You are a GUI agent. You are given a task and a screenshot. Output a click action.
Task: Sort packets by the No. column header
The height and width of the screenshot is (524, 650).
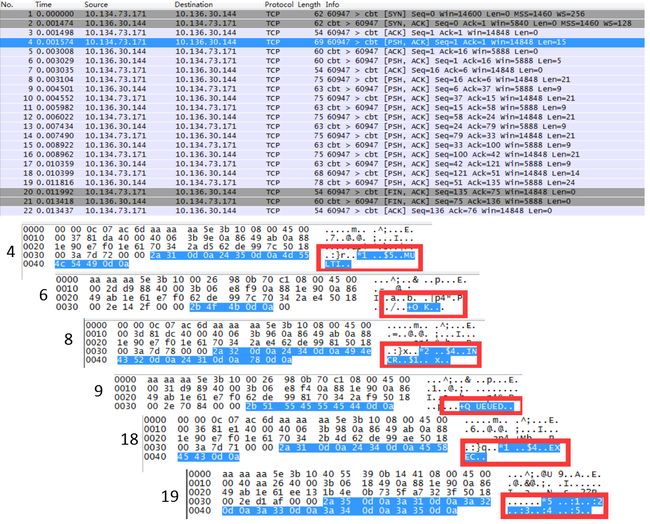pos(7,5)
